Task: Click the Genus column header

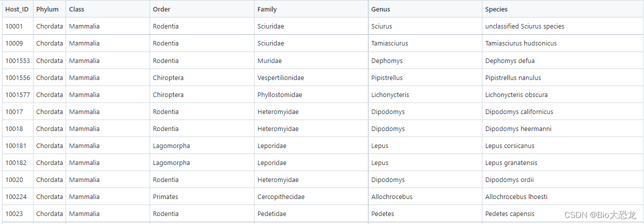Action: point(425,9)
